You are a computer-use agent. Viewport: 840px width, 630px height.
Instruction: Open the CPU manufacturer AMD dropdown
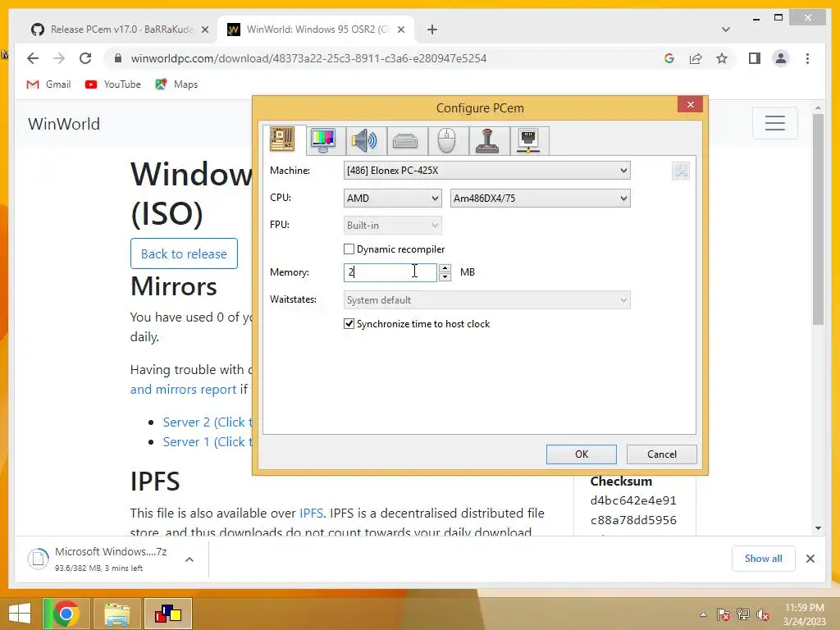[x=392, y=199]
